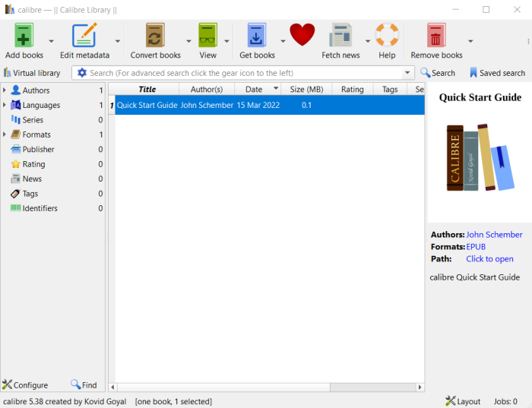Screen dimensions: 532x408
Task: Open the Get books dropdown arrow
Action: (283, 41)
